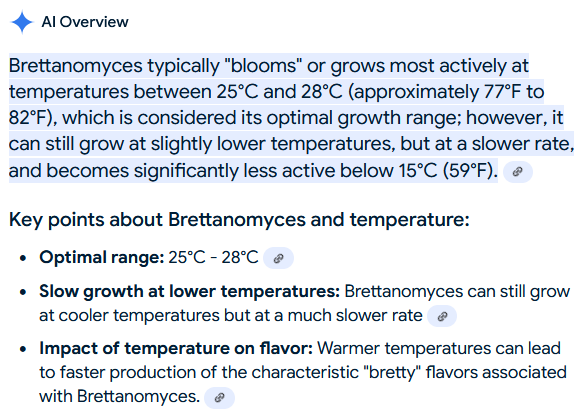The height and width of the screenshot is (418, 582).
Task: Click the bullet dot before 'Optimal range'
Action: click(23, 258)
